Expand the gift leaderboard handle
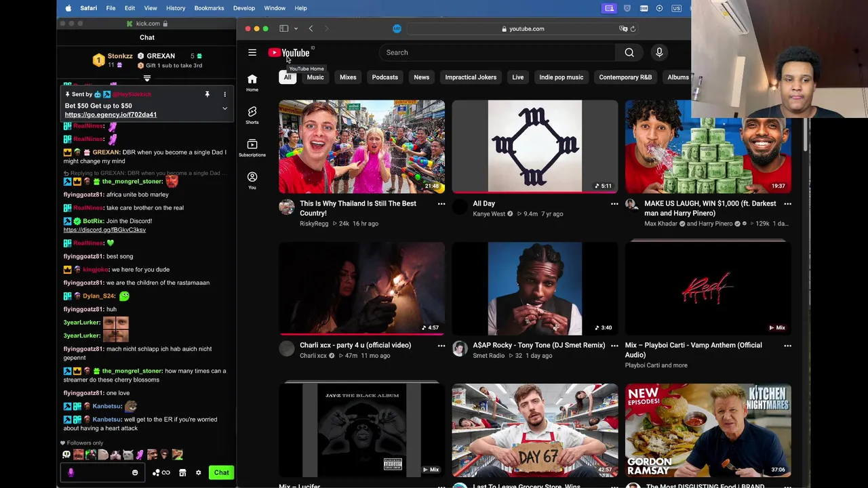The height and width of the screenshot is (488, 868). pos(147,79)
